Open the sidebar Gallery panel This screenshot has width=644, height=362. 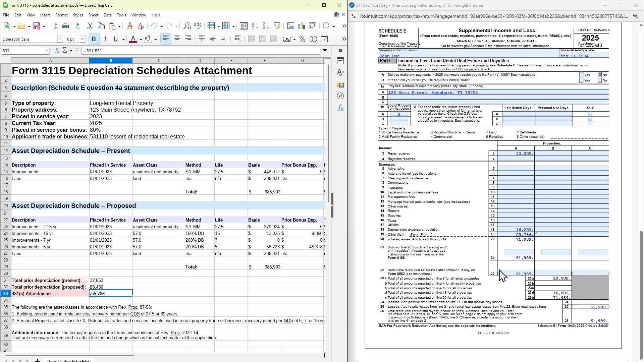(x=340, y=84)
